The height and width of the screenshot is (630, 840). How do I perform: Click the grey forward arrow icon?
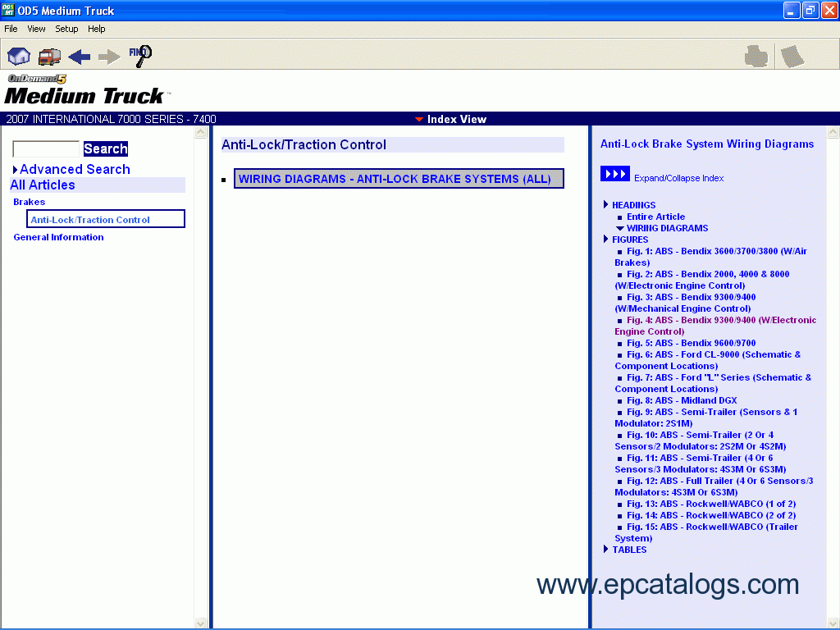coord(109,56)
